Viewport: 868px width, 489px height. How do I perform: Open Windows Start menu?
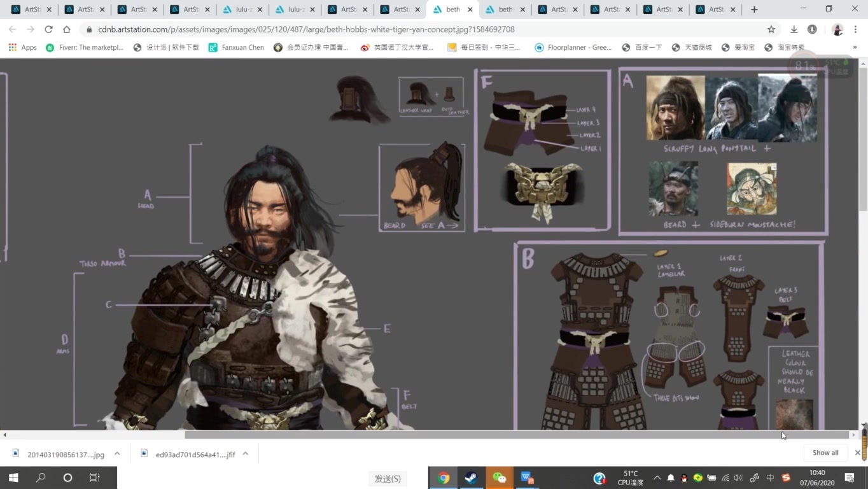tap(13, 478)
